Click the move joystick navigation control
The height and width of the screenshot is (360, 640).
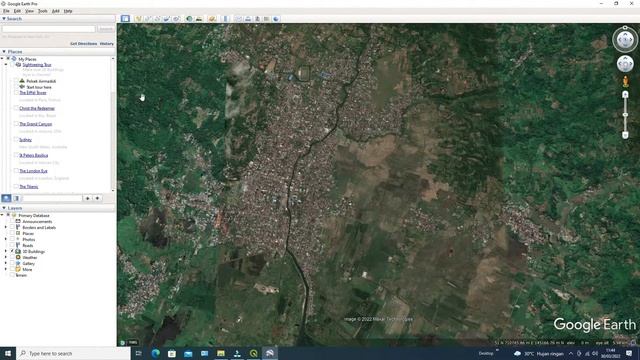[625, 64]
